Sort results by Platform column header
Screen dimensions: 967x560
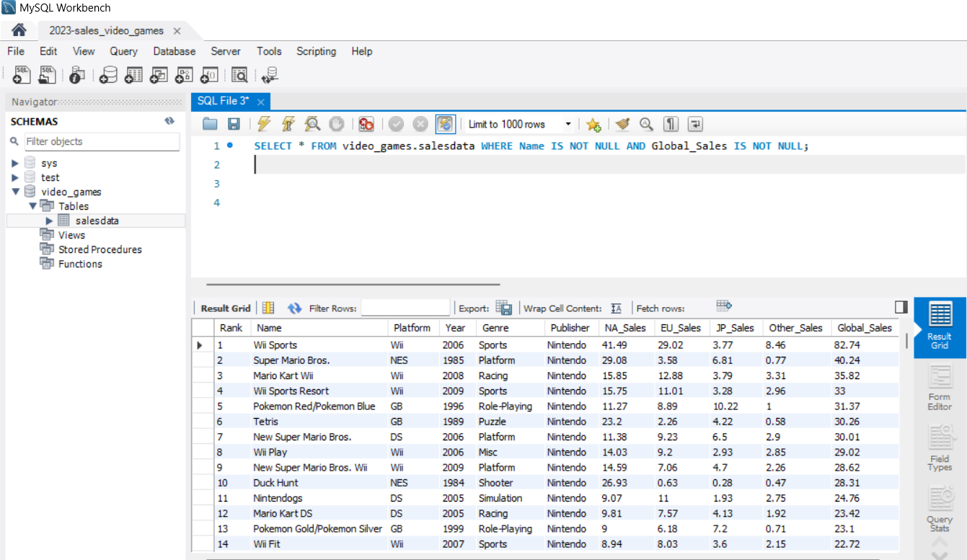(412, 327)
